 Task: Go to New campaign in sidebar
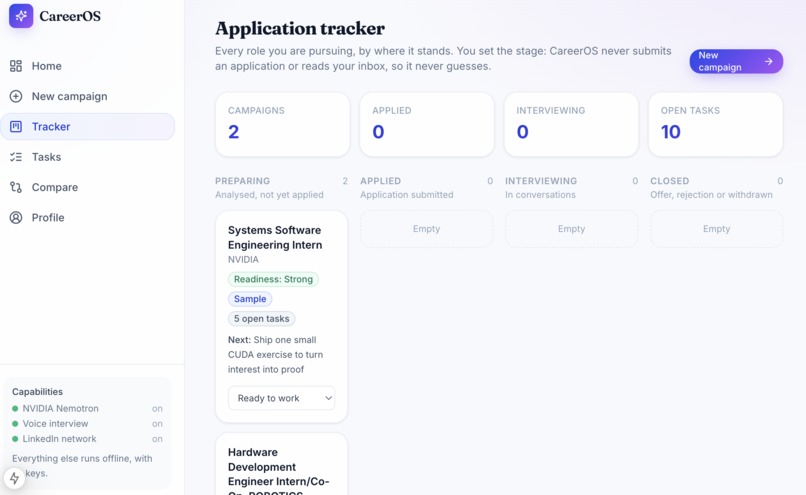pos(87,96)
